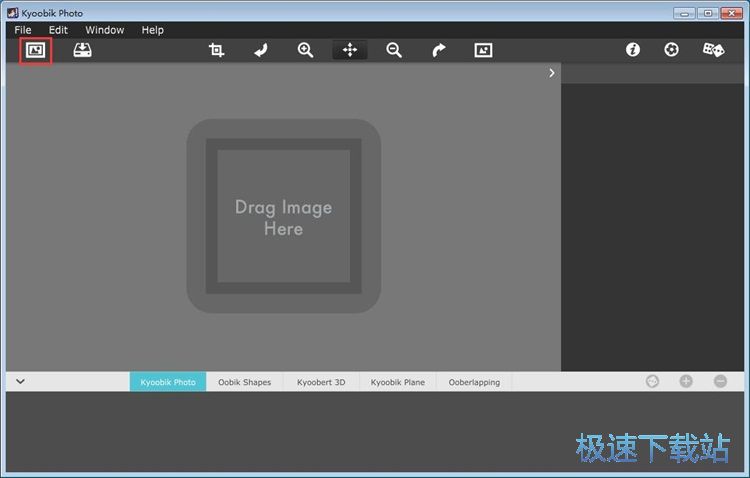Click the zoom out magnifier
The image size is (750, 478).
pyautogui.click(x=394, y=50)
